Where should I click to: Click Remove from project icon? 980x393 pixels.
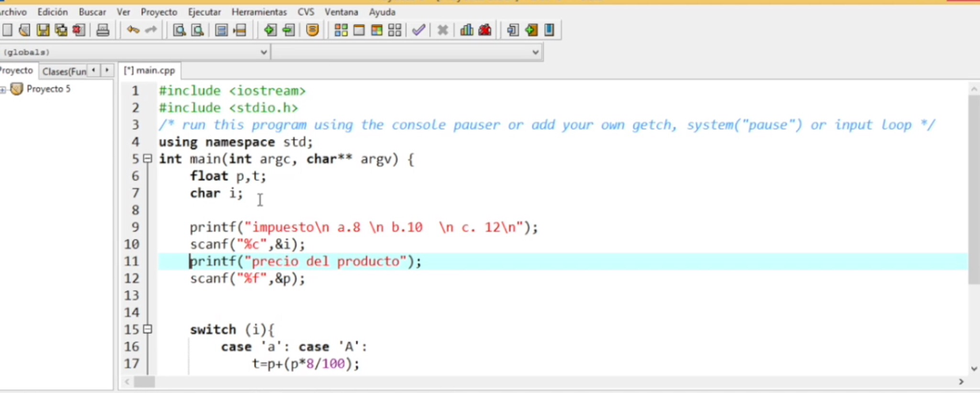click(x=288, y=30)
